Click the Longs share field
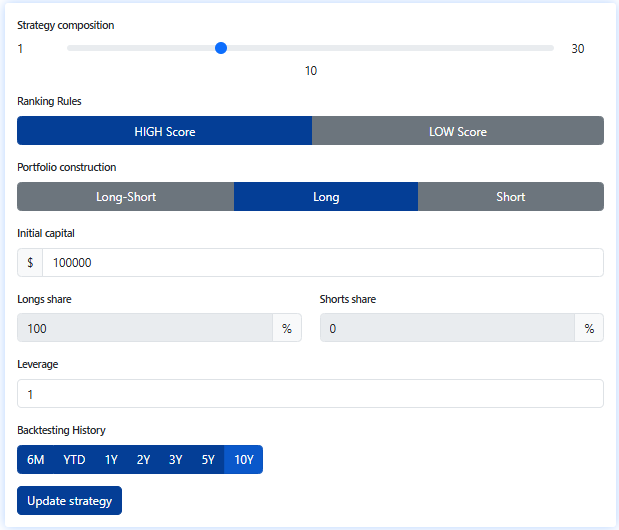The width and height of the screenshot is (619, 530). pyautogui.click(x=145, y=328)
